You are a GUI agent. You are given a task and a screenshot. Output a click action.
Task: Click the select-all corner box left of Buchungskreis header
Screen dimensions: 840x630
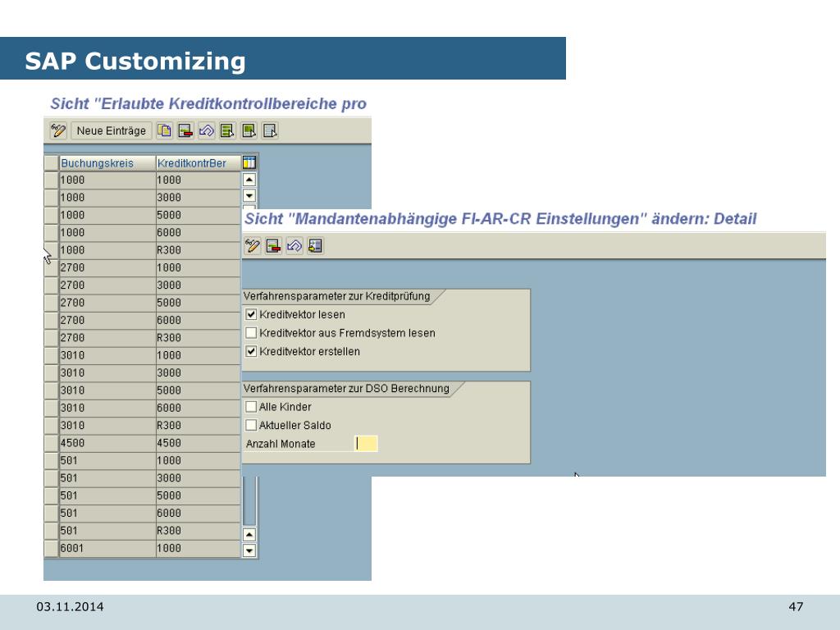[x=52, y=163]
